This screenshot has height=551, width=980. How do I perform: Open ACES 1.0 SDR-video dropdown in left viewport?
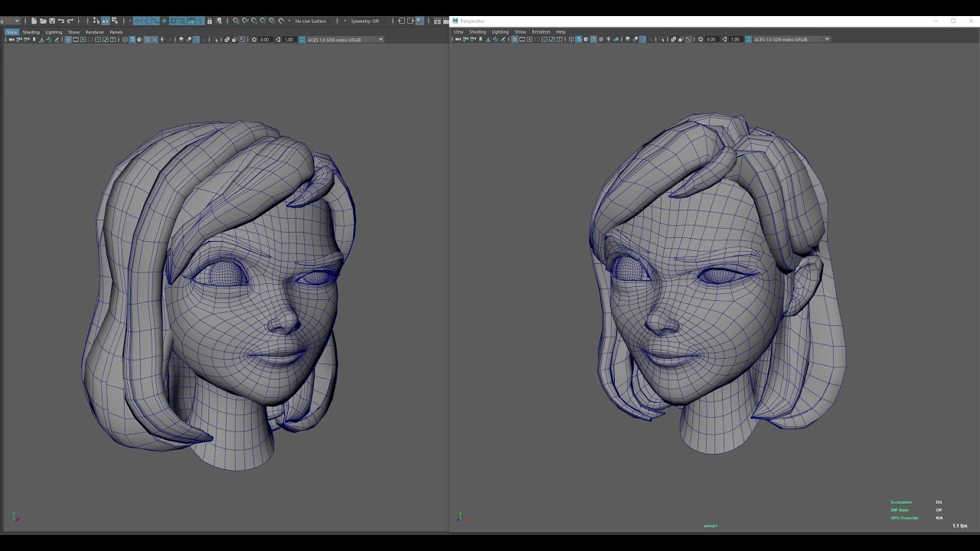345,39
